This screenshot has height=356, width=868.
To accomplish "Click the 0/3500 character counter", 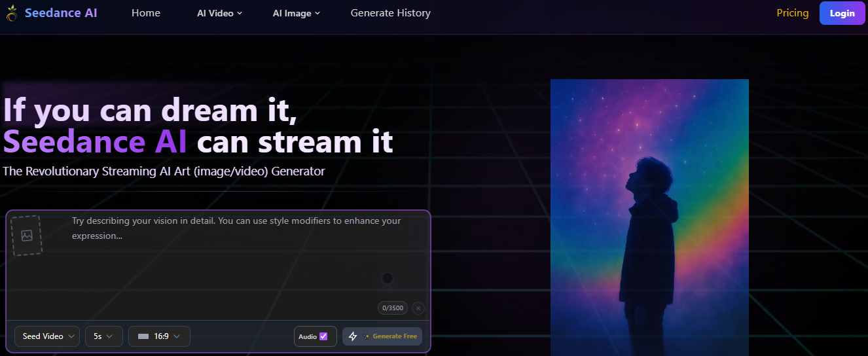I will point(393,308).
